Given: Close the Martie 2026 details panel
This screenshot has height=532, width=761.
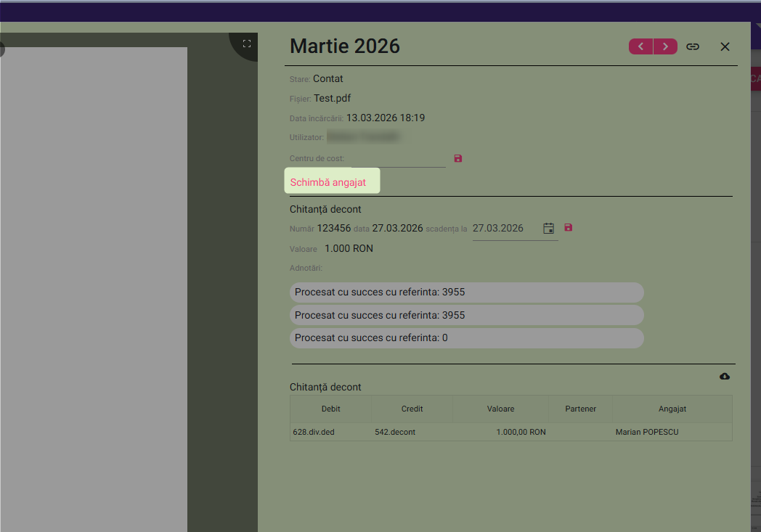Looking at the screenshot, I should pyautogui.click(x=725, y=46).
